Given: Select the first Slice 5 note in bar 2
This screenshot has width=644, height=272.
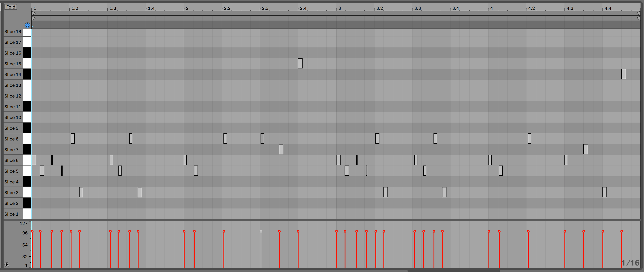Looking at the screenshot, I should point(196,171).
